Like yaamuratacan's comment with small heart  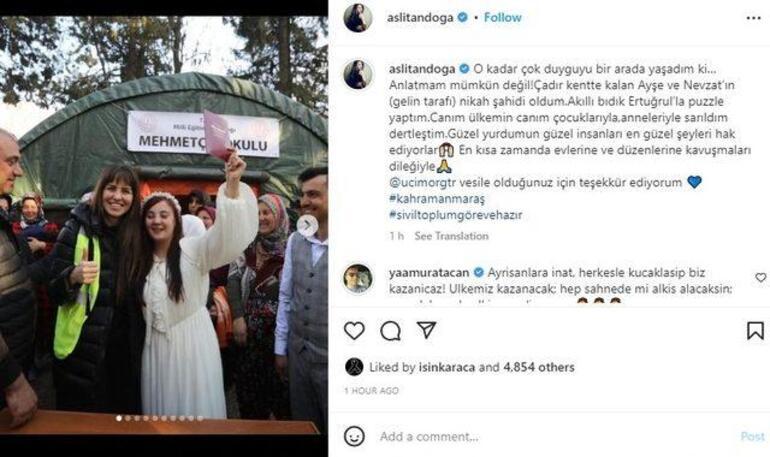pyautogui.click(x=761, y=278)
